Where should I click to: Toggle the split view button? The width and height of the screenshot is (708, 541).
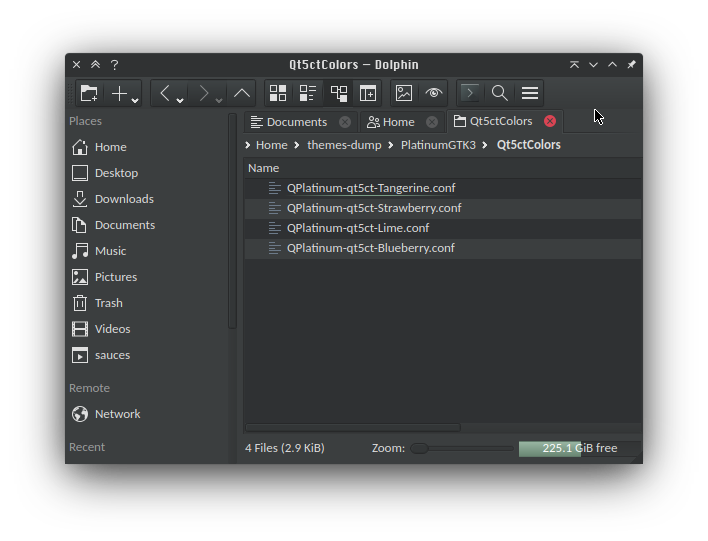pos(368,93)
